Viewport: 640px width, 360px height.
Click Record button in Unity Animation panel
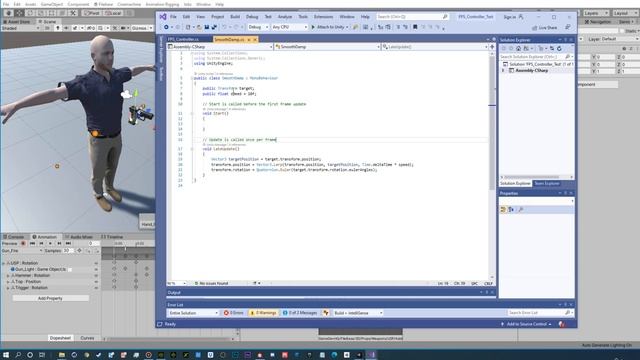(x=23, y=244)
